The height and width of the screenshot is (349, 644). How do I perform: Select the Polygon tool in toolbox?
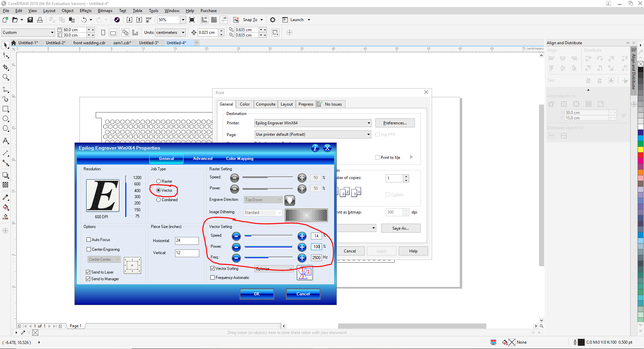[5, 129]
